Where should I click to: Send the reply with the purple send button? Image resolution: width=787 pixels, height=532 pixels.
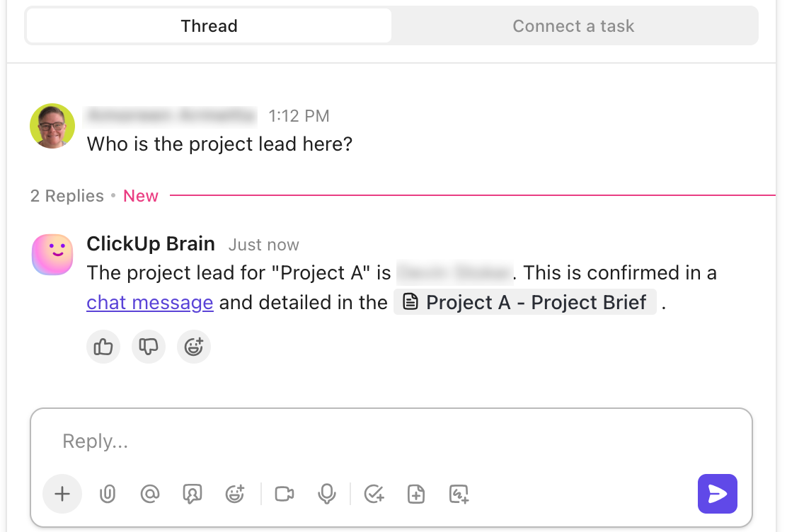click(717, 494)
